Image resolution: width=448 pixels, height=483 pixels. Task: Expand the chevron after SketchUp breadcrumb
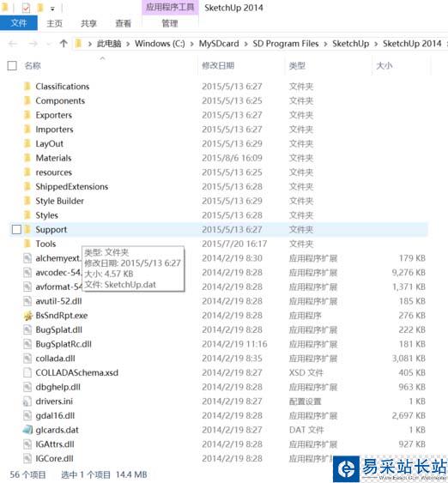pos(376,44)
